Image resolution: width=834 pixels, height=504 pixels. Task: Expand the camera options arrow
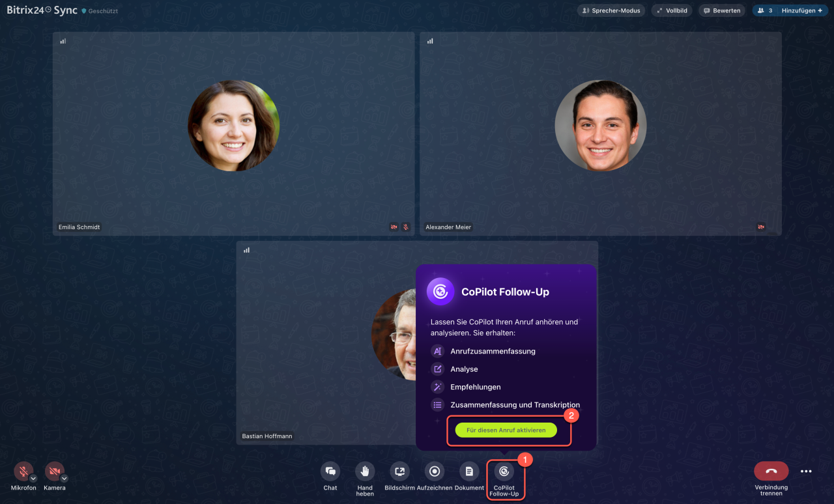tap(64, 478)
